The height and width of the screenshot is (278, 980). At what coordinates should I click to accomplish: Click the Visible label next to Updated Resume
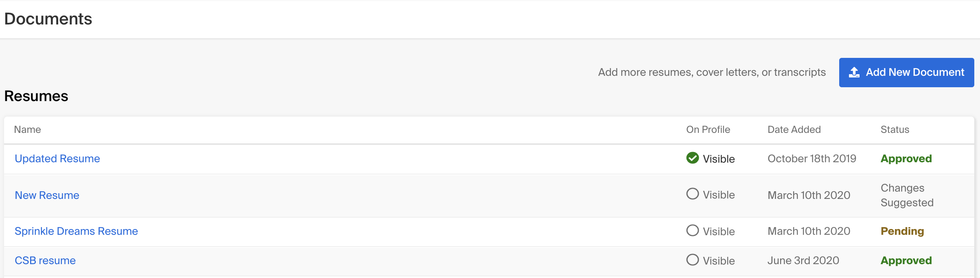(x=719, y=159)
